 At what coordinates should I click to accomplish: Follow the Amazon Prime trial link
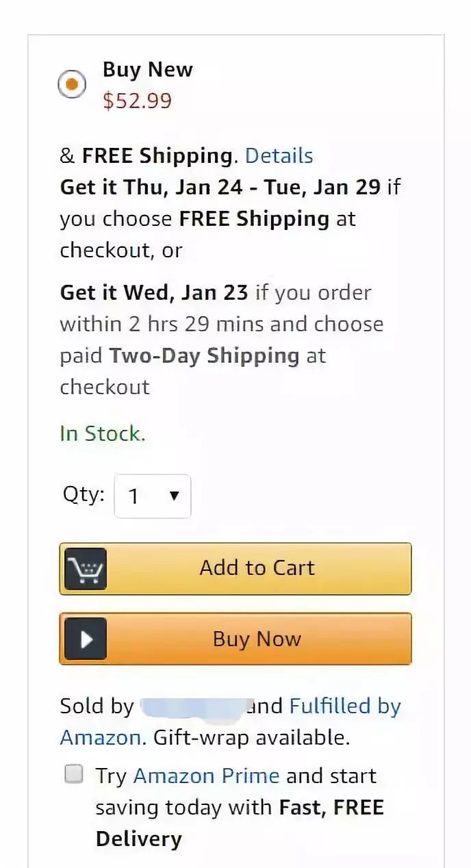[x=206, y=776]
